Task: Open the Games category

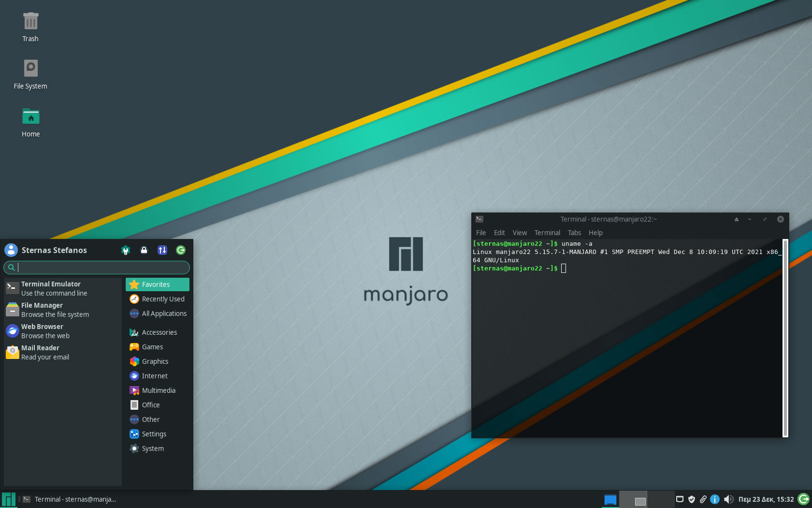Action: (158, 347)
